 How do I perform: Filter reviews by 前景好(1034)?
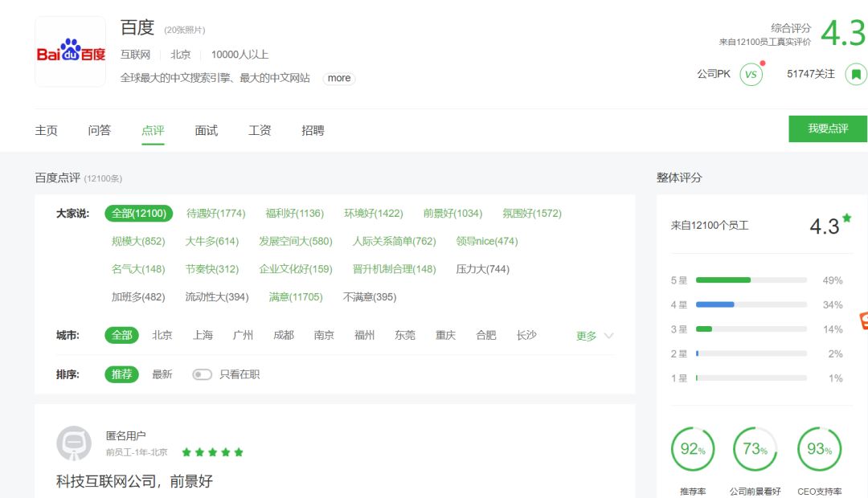click(452, 213)
